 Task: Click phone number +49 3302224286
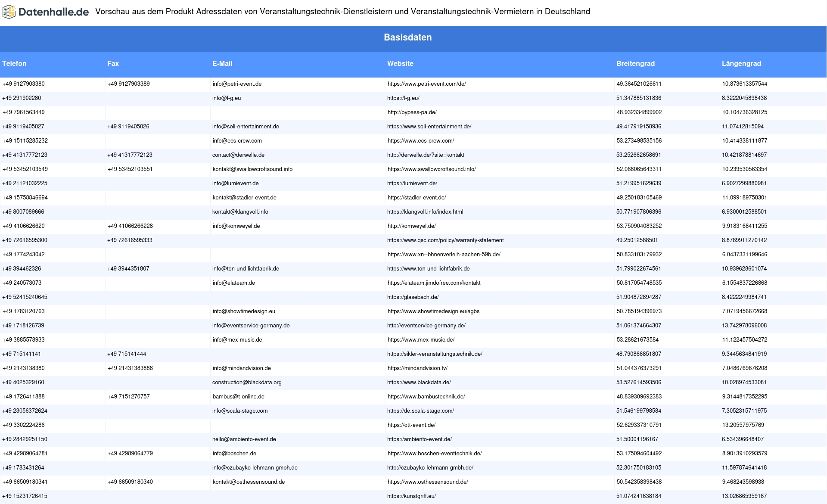click(x=24, y=425)
